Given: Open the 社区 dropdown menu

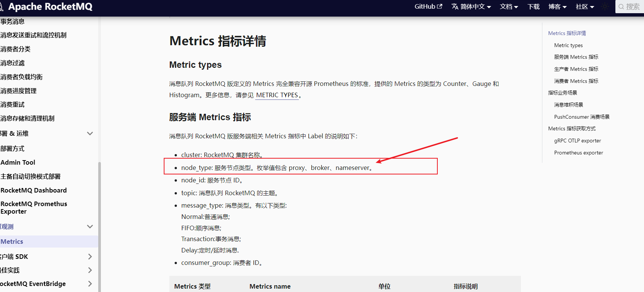Looking at the screenshot, I should [x=585, y=6].
